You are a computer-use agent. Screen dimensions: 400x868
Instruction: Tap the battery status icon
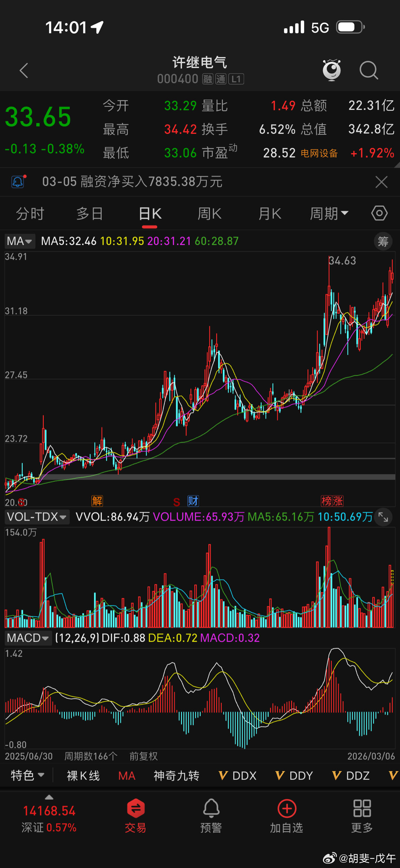350,27
